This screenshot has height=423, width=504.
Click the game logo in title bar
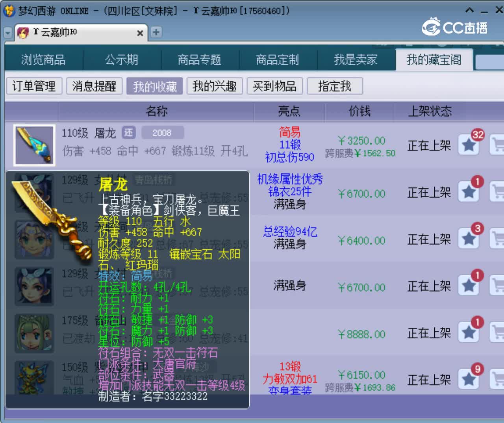9,11
